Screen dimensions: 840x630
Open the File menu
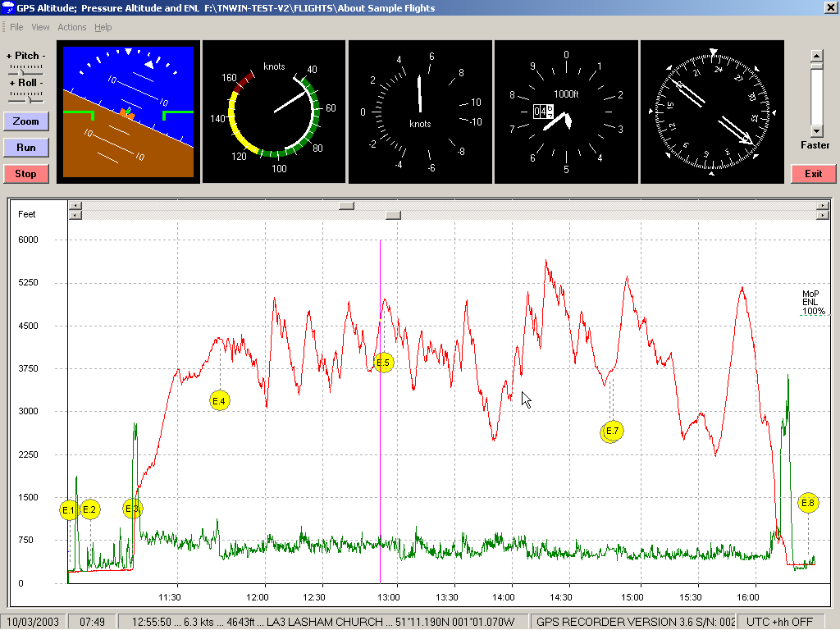16,27
